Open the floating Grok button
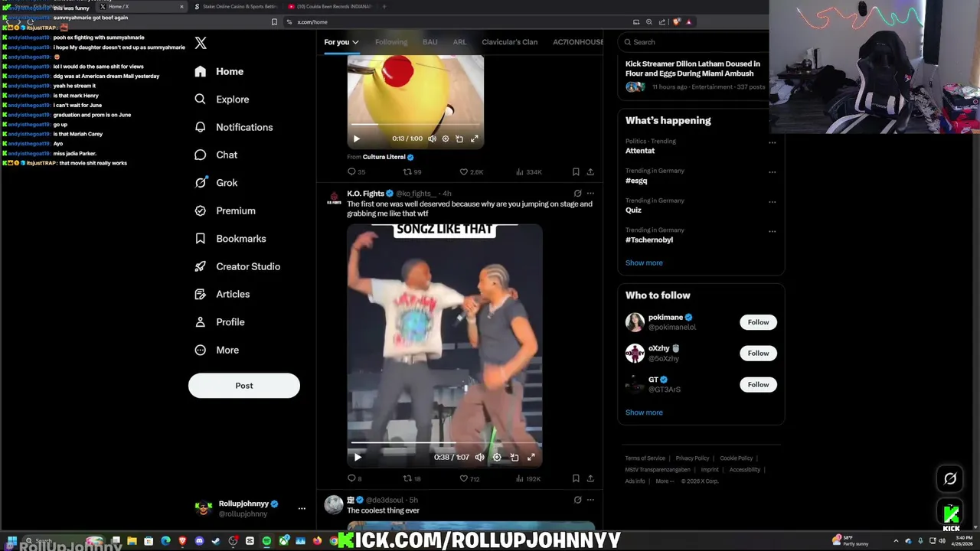Screen dimensions: 980x551 [x=950, y=479]
